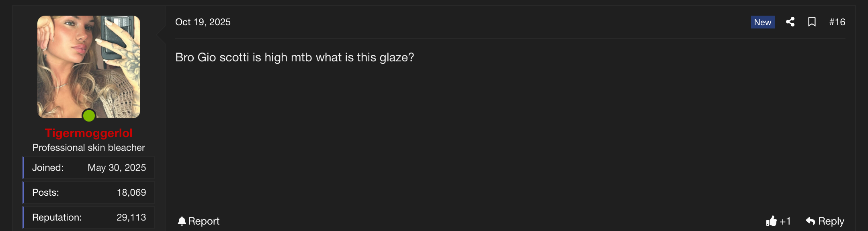This screenshot has width=868, height=231.
Task: Click the bell icon beside Report
Action: point(182,221)
